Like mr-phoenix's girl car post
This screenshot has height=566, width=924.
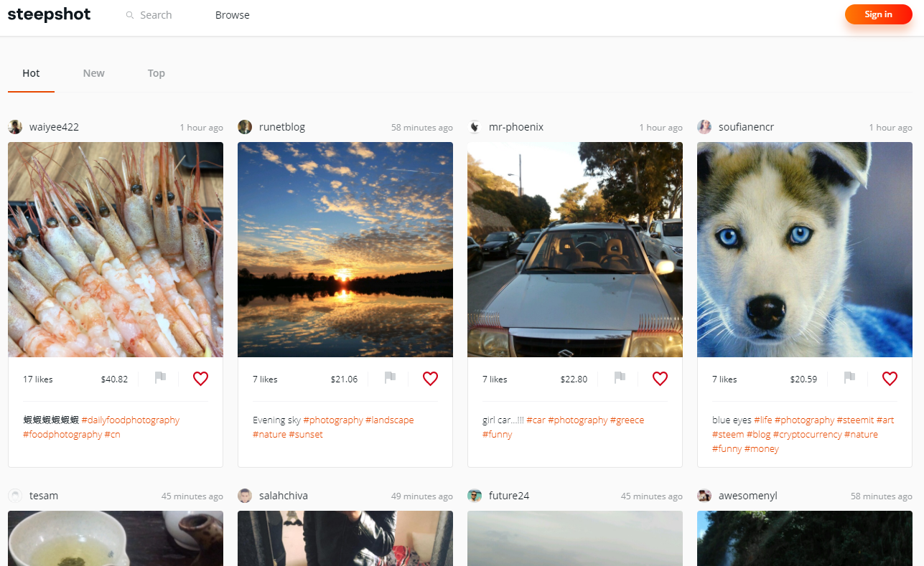660,379
